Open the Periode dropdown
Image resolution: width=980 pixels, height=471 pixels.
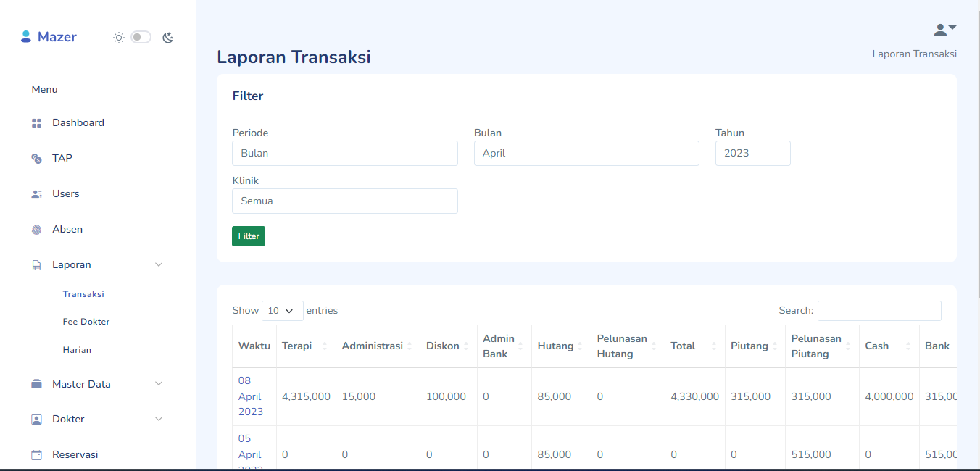coord(344,153)
